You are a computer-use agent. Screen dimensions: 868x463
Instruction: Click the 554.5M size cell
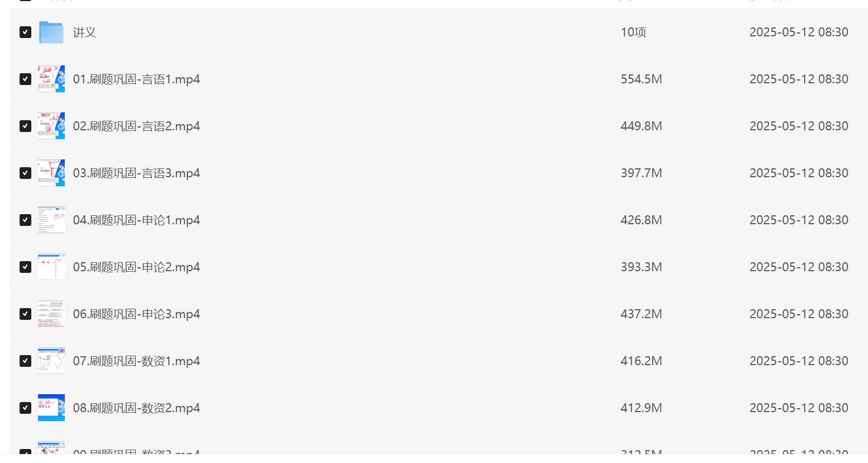(641, 79)
